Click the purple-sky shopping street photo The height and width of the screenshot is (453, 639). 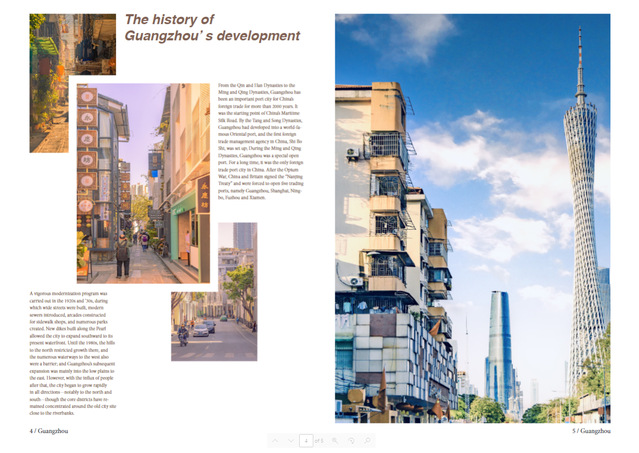coord(143,183)
